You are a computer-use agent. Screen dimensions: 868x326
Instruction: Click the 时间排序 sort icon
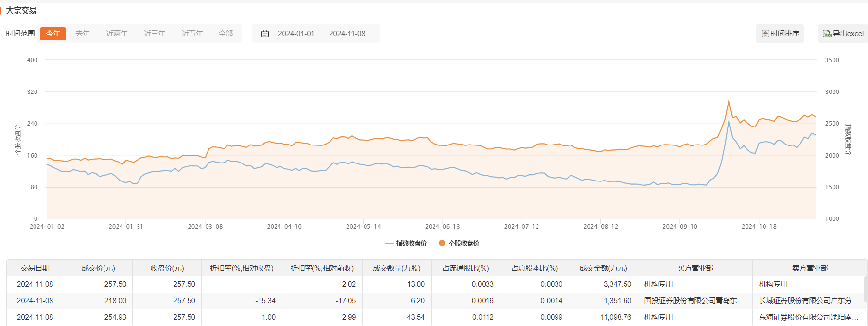(x=765, y=34)
